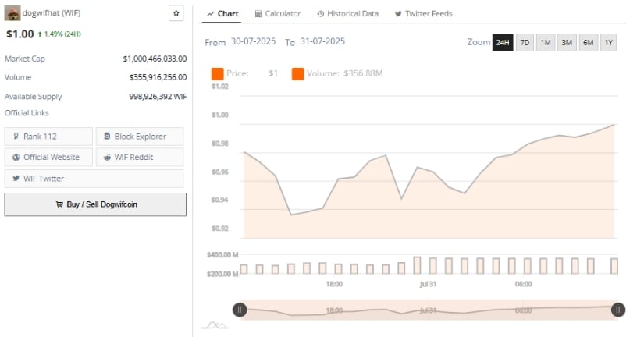
Task: Click the Available Supply 998,926,392 WIF
Action: 158,97
